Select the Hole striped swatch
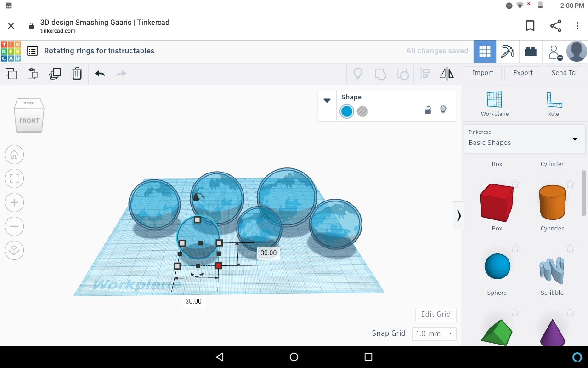 362,111
